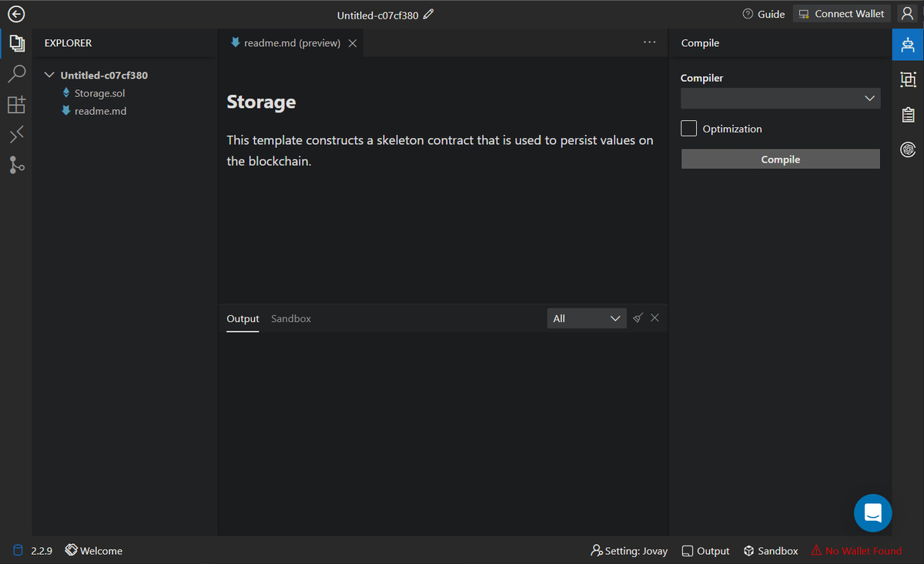The width and height of the screenshot is (924, 564).
Task: Open the clipboard icon in right sidebar
Action: (x=908, y=115)
